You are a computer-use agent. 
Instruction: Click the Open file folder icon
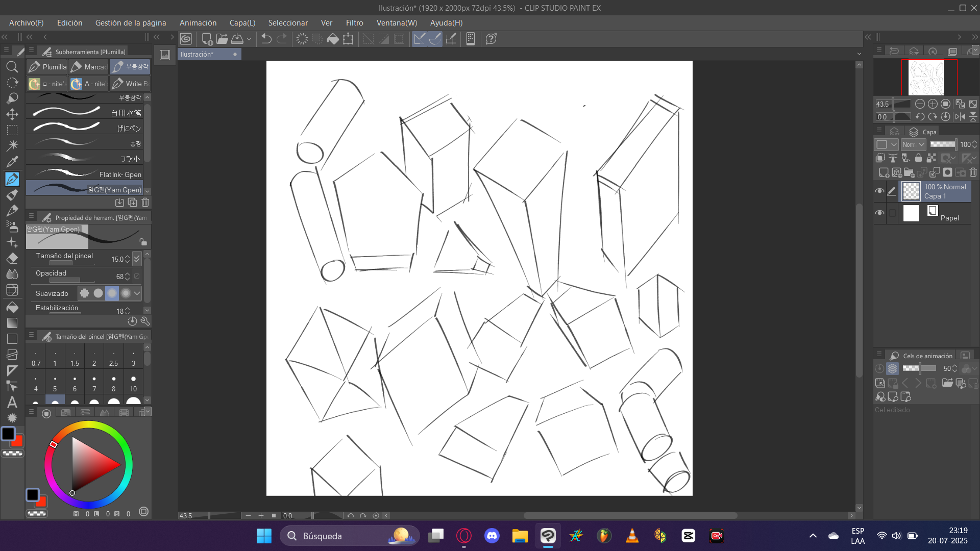(222, 39)
